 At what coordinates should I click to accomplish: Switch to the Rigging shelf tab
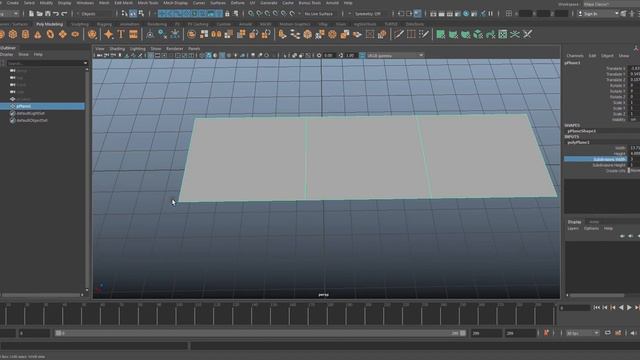(x=104, y=24)
